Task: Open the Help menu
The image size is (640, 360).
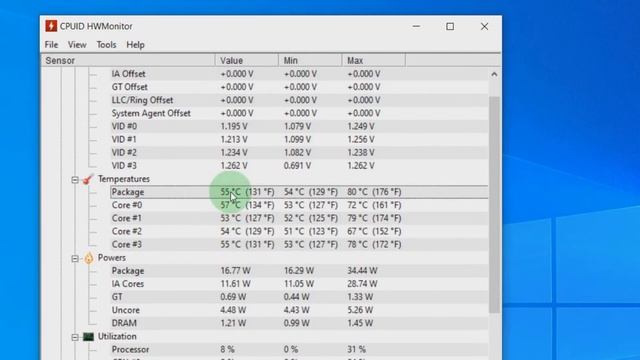Action: [136, 44]
